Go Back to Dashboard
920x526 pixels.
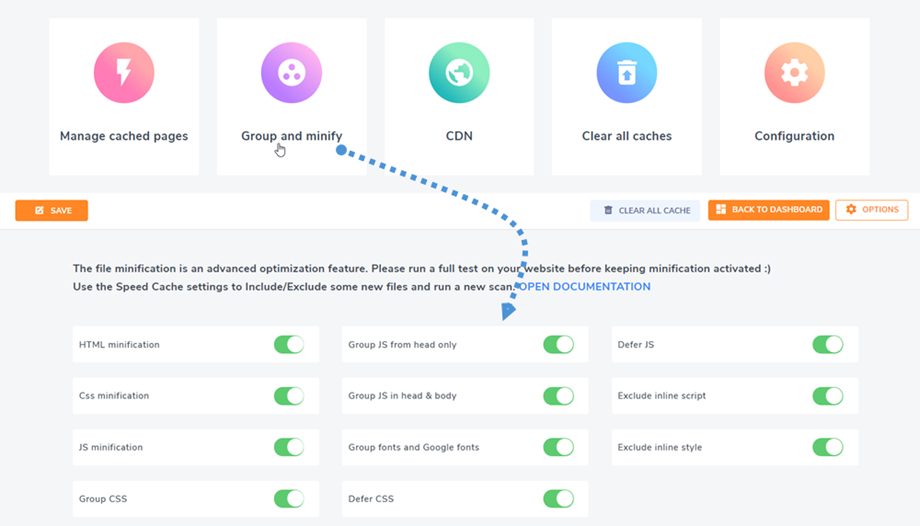coord(769,210)
